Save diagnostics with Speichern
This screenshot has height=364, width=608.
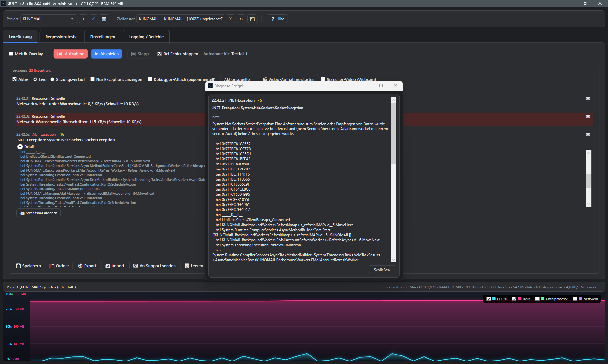tap(28, 266)
